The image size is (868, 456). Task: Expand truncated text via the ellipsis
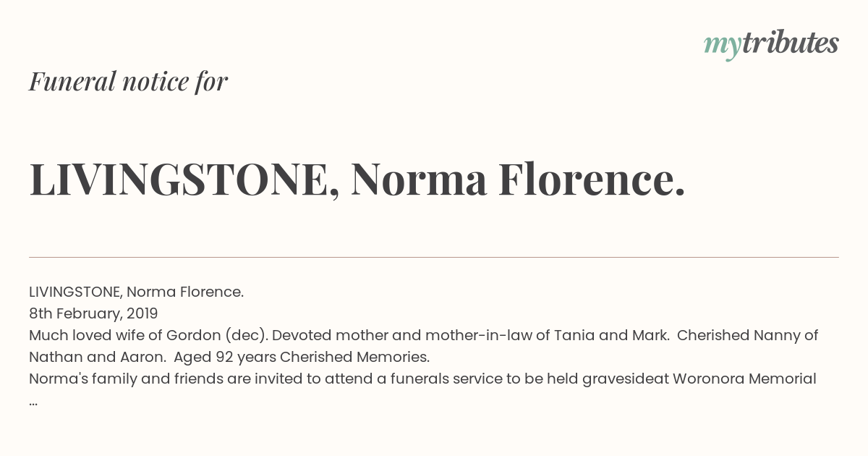(33, 402)
